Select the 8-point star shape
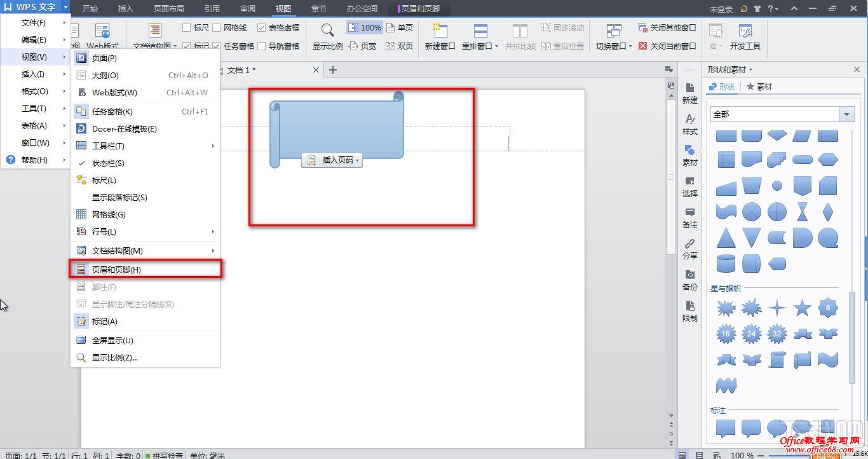 point(828,308)
